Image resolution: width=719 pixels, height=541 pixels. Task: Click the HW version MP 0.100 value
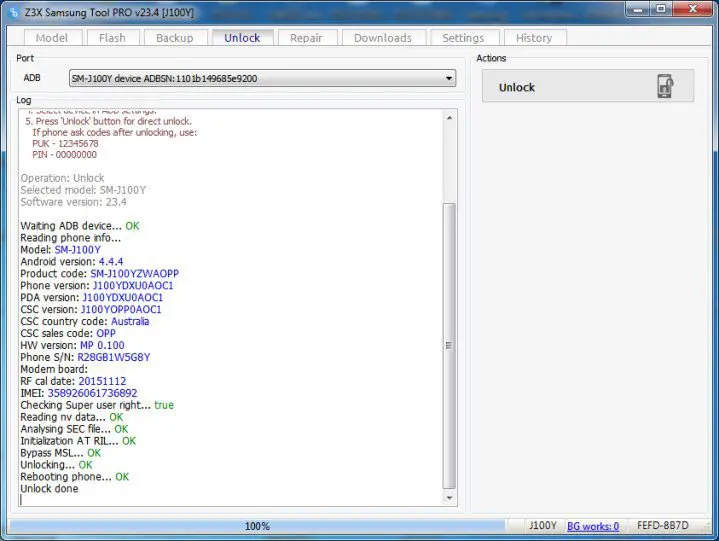pyautogui.click(x=102, y=345)
